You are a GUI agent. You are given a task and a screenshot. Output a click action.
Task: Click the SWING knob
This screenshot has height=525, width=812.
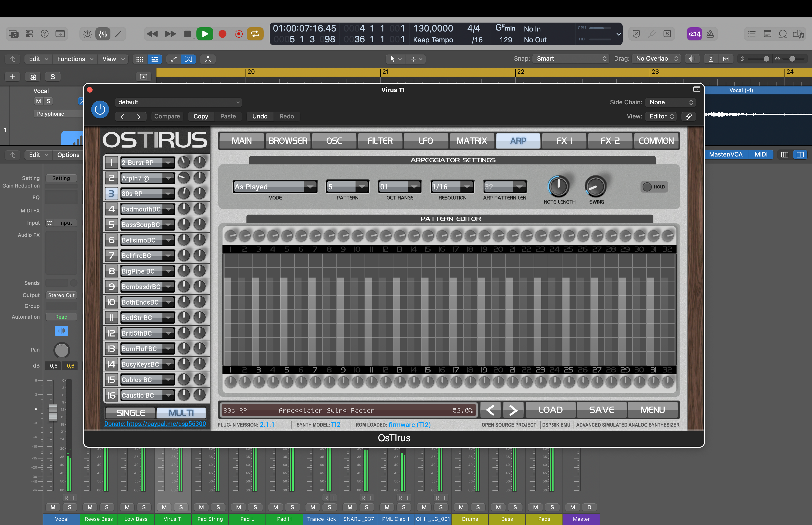596,186
